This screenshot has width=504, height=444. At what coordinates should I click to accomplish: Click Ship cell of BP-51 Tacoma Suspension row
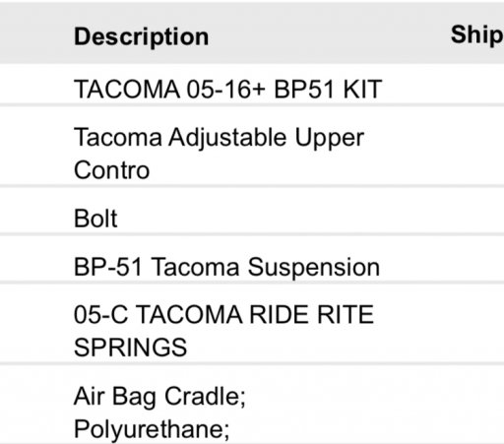click(x=476, y=259)
